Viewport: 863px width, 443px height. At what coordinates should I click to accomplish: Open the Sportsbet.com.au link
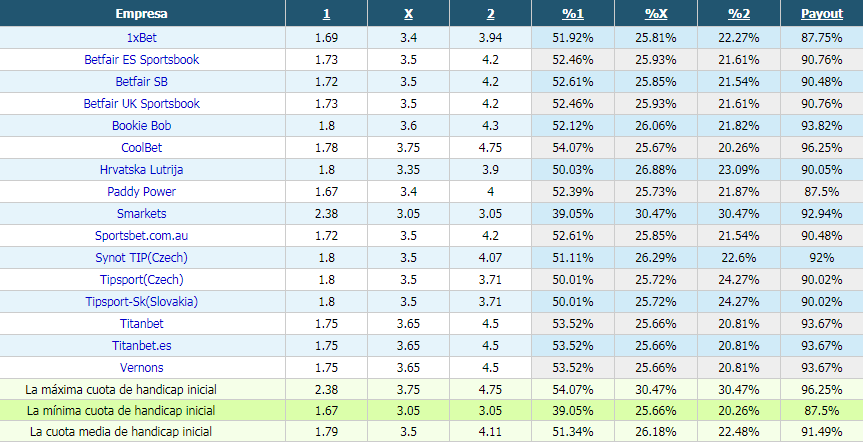[141, 236]
